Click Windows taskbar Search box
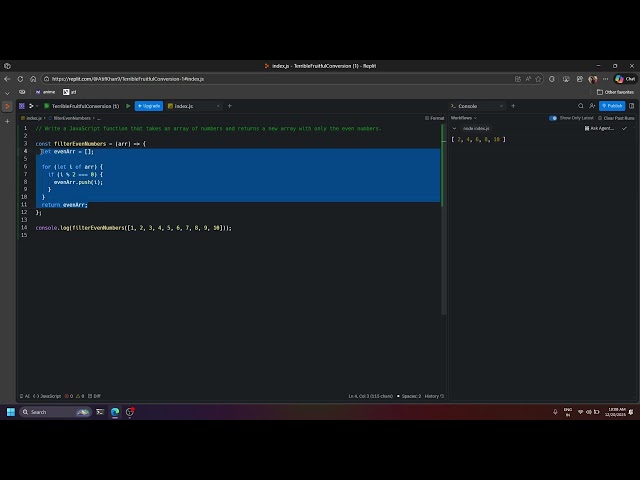640x480 pixels. point(55,412)
